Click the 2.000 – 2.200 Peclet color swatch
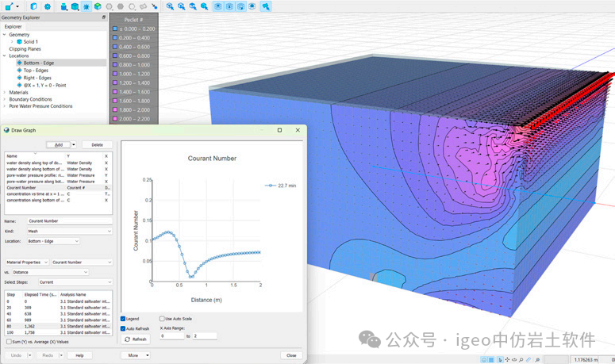 pos(114,119)
